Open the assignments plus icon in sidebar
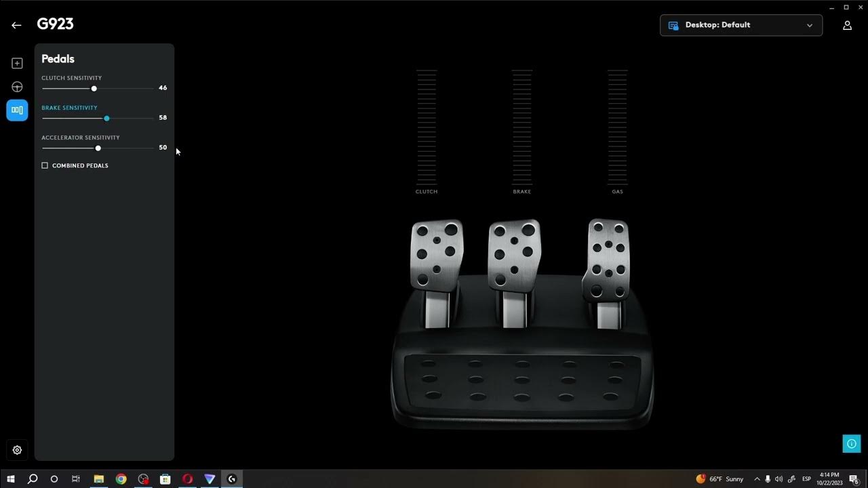This screenshot has width=868, height=488. click(17, 63)
